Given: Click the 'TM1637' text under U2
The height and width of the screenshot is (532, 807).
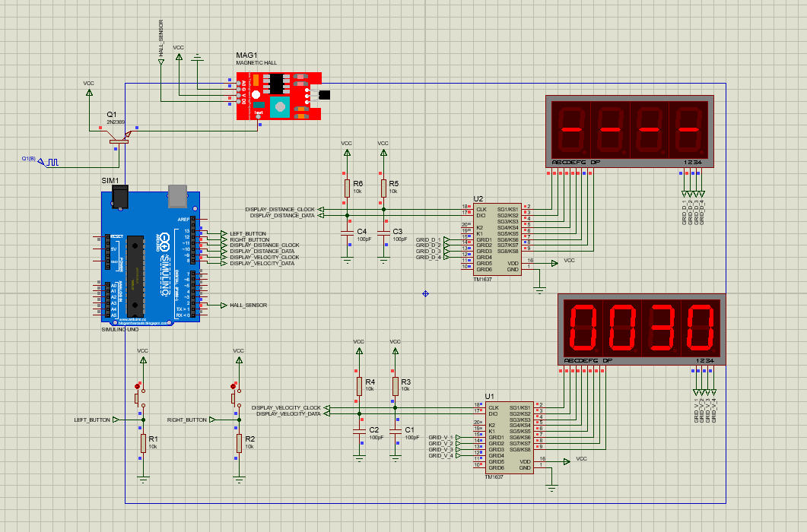Looking at the screenshot, I should tap(483, 280).
